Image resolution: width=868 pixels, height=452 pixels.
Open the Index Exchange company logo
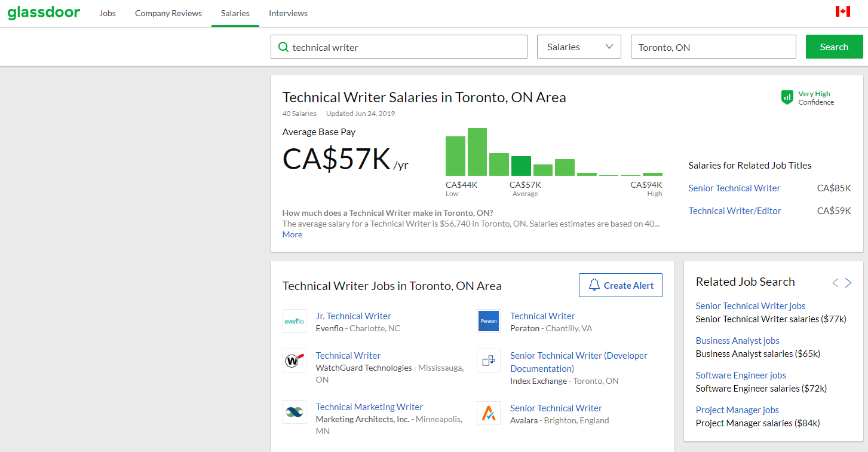pos(489,361)
